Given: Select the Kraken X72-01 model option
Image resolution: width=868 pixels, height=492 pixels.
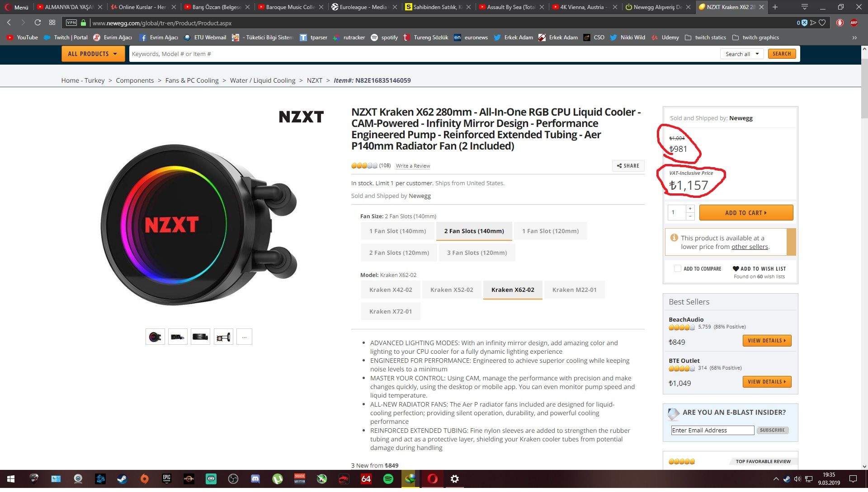Looking at the screenshot, I should (x=390, y=312).
